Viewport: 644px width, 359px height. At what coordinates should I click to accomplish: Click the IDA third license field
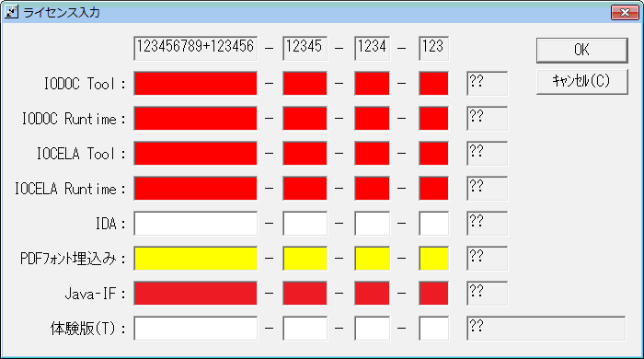pyautogui.click(x=372, y=224)
